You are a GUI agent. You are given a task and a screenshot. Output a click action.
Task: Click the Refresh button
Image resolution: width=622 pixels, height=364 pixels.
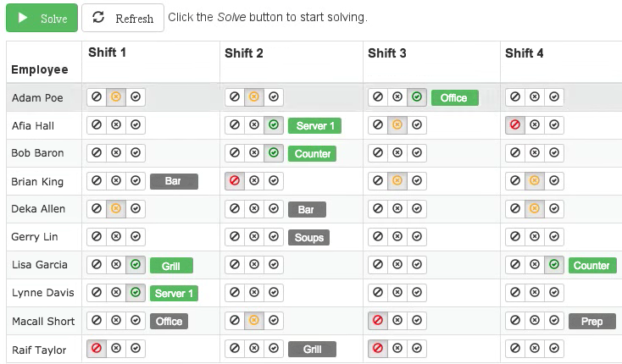[123, 18]
